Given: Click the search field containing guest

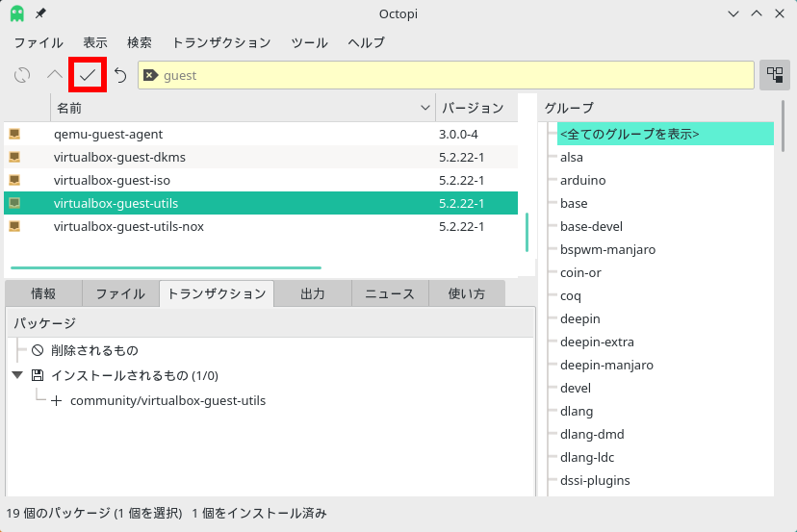Looking at the screenshot, I should (x=446, y=75).
